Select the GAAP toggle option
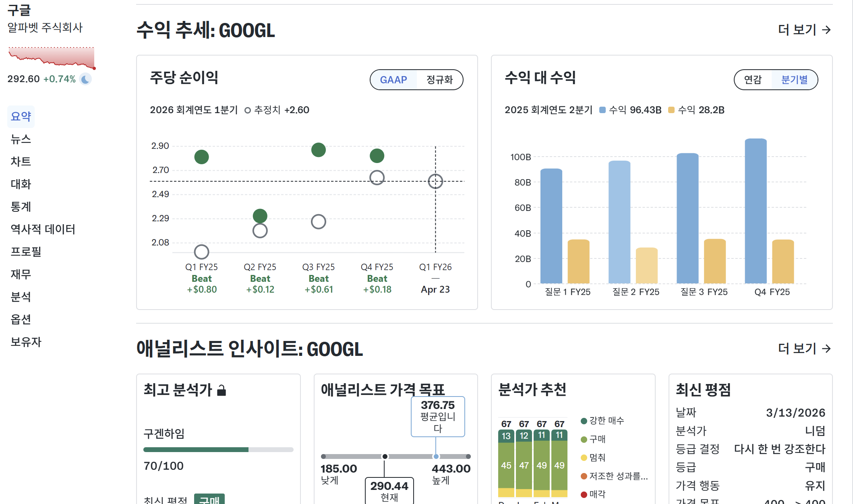The height and width of the screenshot is (504, 853). pos(393,80)
